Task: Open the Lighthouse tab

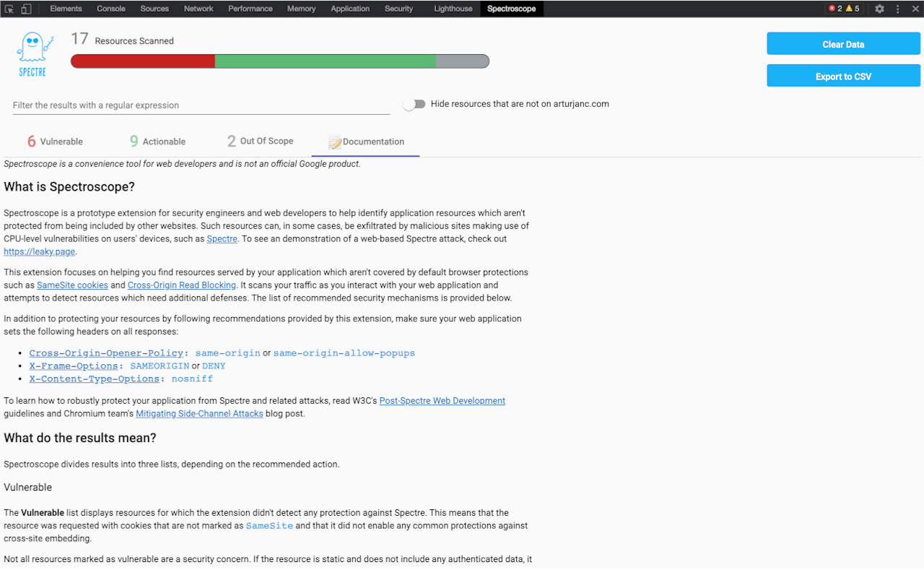Action: click(453, 9)
